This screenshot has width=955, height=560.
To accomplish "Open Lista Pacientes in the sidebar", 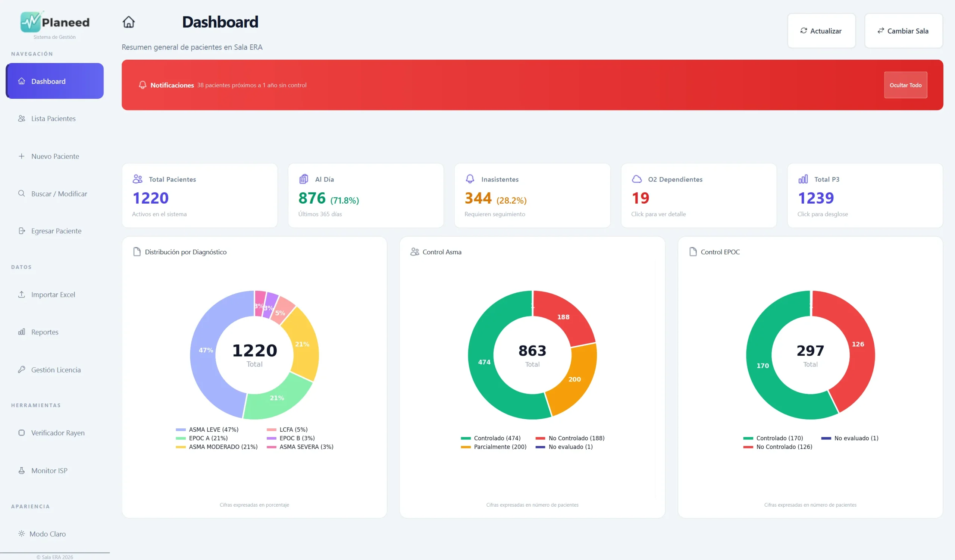I will pyautogui.click(x=54, y=119).
